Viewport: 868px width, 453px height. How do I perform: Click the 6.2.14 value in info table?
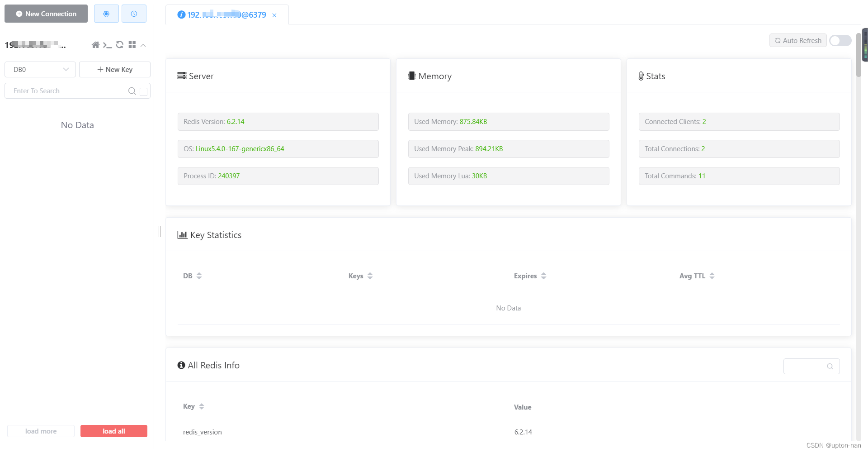coord(523,432)
